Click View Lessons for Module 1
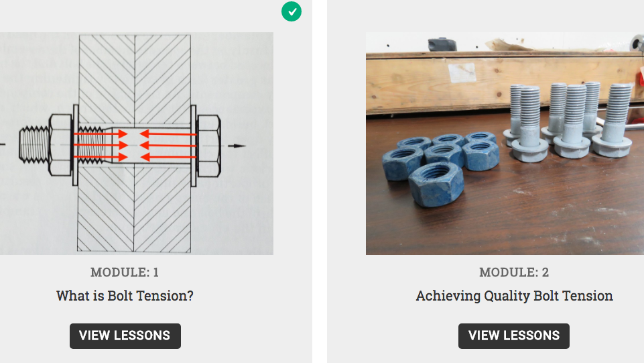The image size is (644, 363). pos(125,335)
